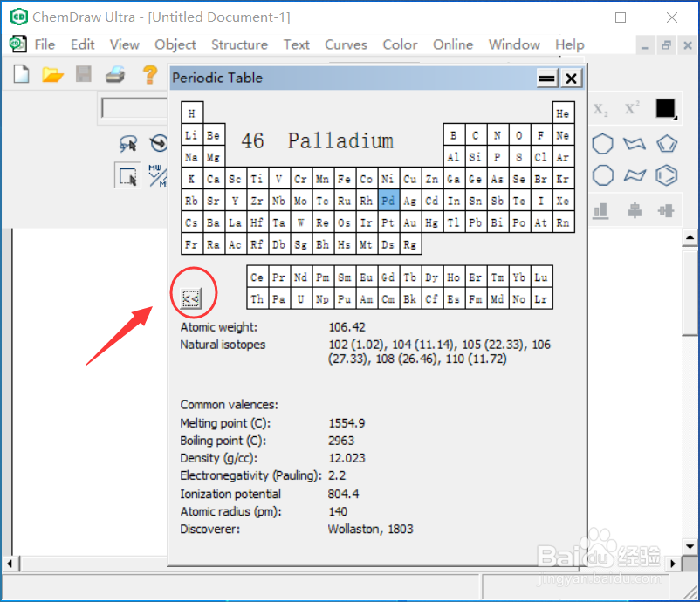Click the align bottom icon
Screen dimensions: 700x602
click(x=601, y=210)
